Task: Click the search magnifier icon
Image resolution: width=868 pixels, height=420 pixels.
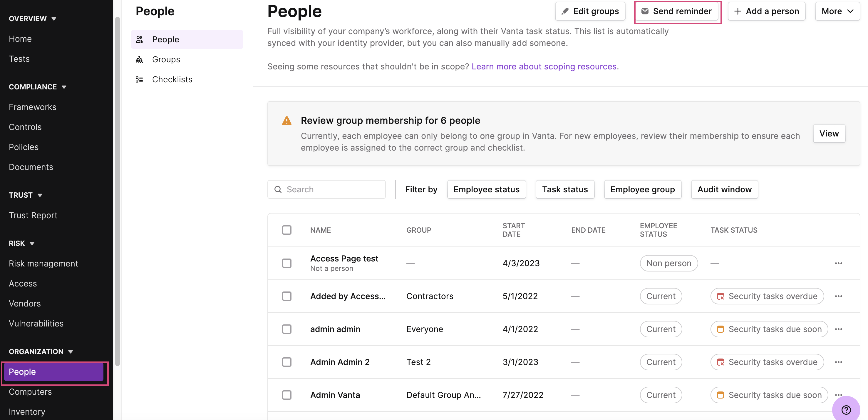Action: tap(278, 190)
